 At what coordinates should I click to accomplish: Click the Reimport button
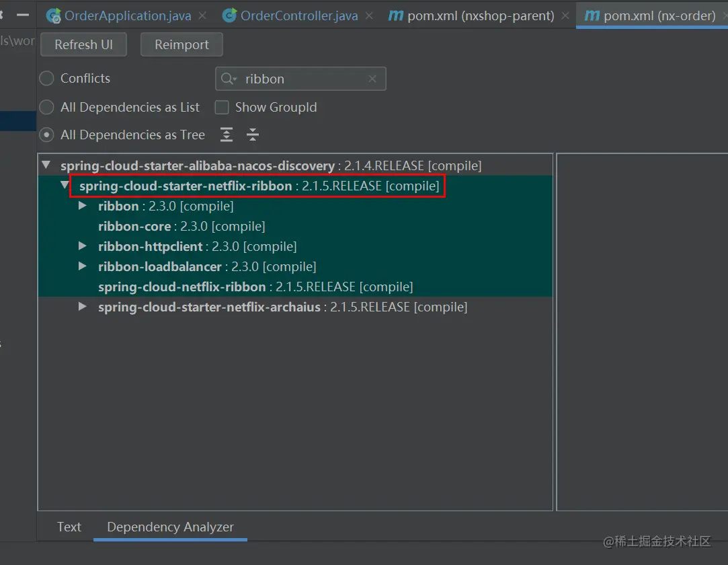point(181,44)
